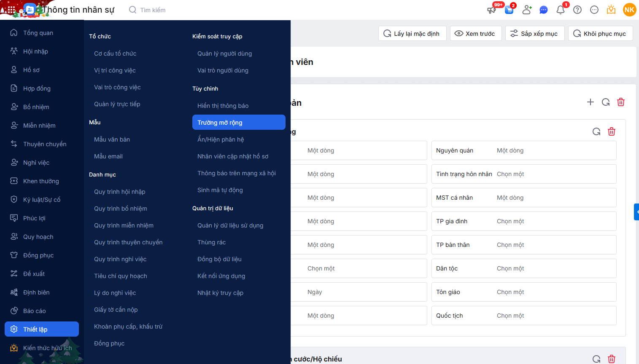
Task: Open Miễn nhiệm in the sidebar
Action: pos(42,126)
